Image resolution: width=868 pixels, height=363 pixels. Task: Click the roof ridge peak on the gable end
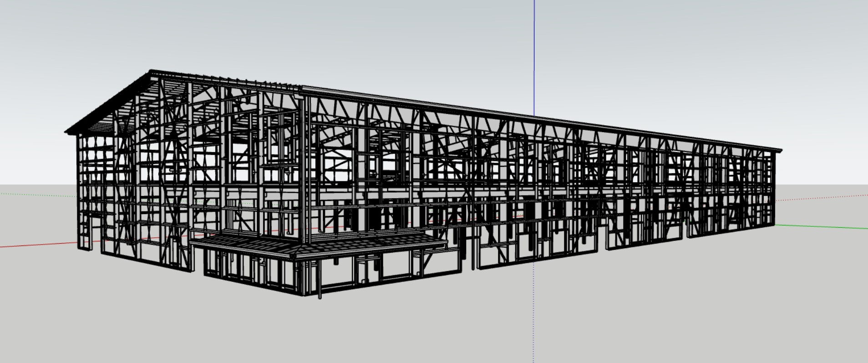click(x=151, y=72)
